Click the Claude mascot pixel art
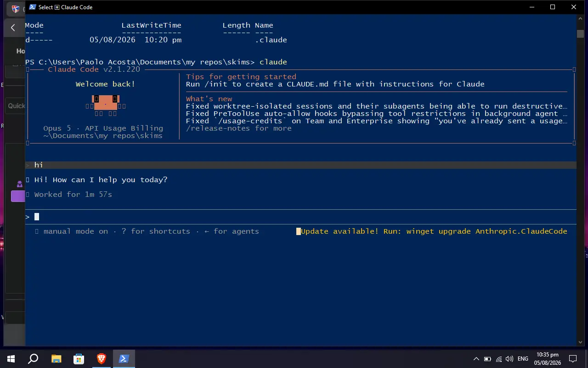 tap(105, 105)
